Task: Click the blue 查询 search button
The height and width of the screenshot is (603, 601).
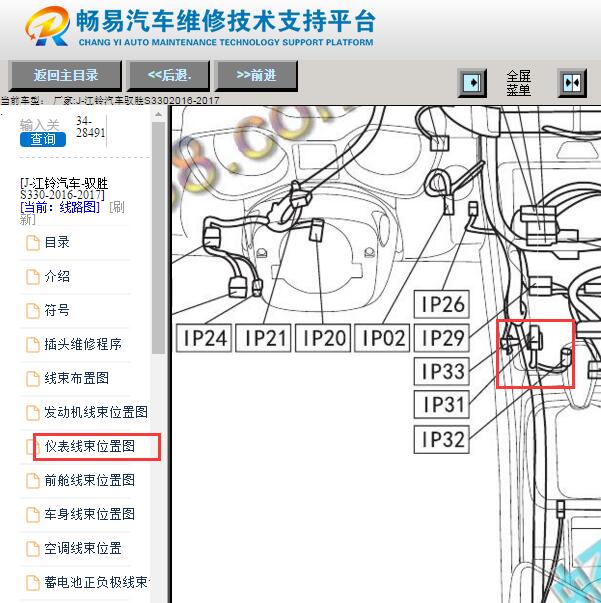Action: tap(43, 139)
